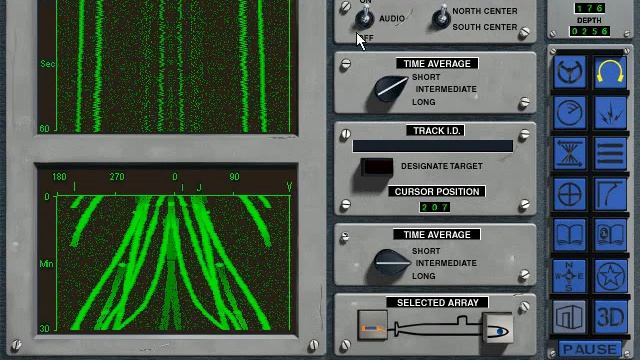640x360 pixels.
Task: Open the book with portrait reference icon
Action: pyautogui.click(x=610, y=235)
